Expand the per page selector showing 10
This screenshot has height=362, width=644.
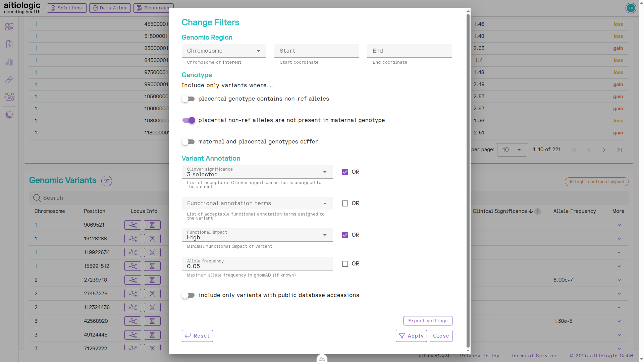512,150
